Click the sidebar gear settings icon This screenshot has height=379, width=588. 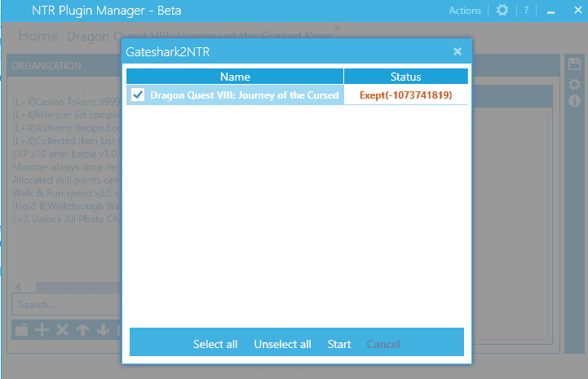pos(574,84)
